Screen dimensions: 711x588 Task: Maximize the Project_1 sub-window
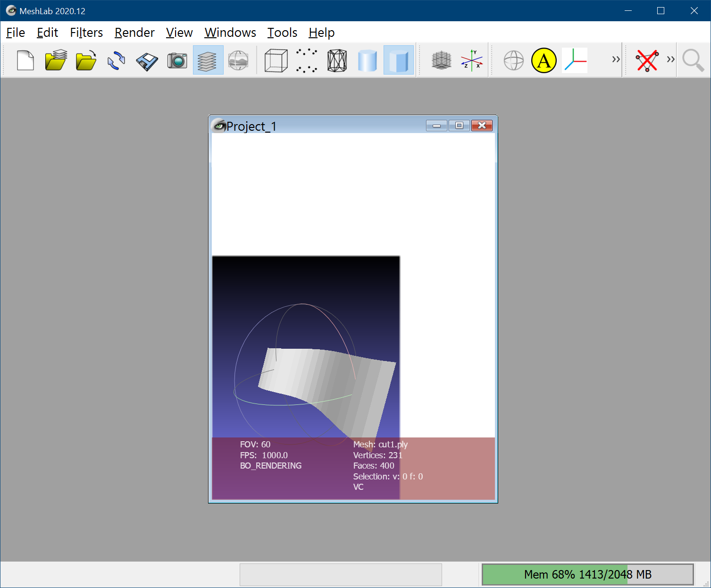[x=459, y=126]
